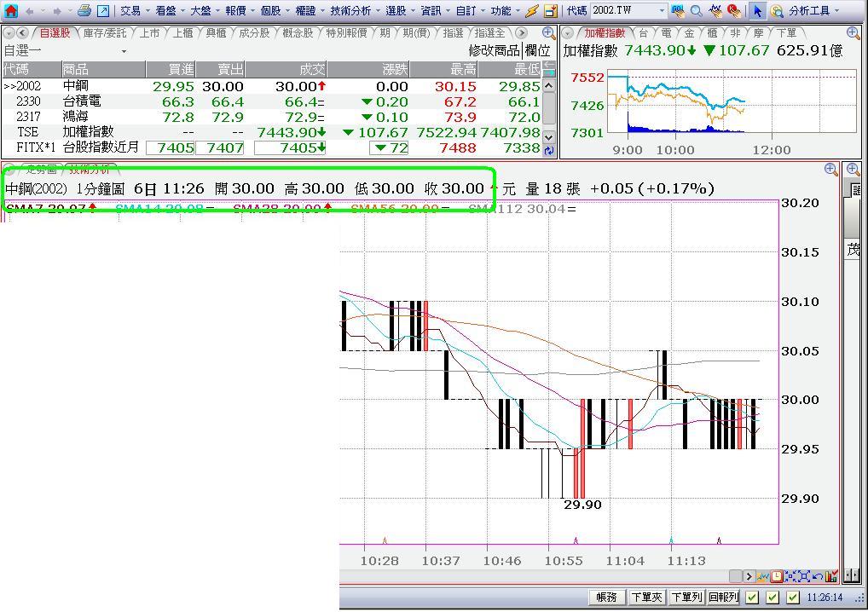868x612 pixels.
Task: Click the watchlist scrollbar down arrow
Action: click(548, 136)
